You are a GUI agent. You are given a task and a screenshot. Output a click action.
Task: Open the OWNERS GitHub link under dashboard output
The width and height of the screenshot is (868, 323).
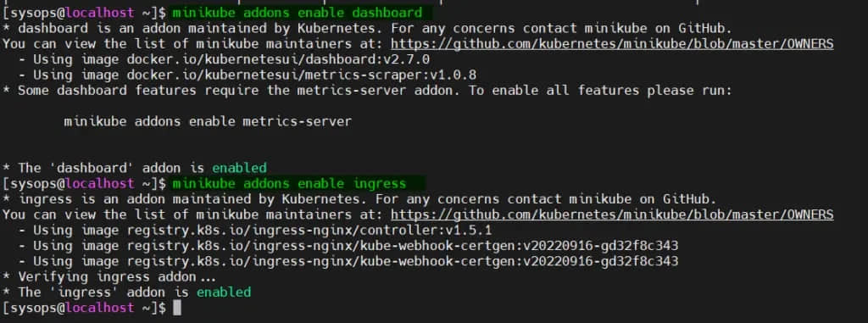point(612,44)
